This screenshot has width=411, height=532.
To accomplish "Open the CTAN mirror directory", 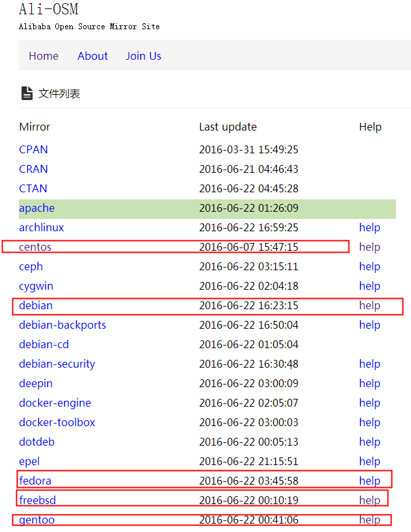I will pyautogui.click(x=33, y=188).
